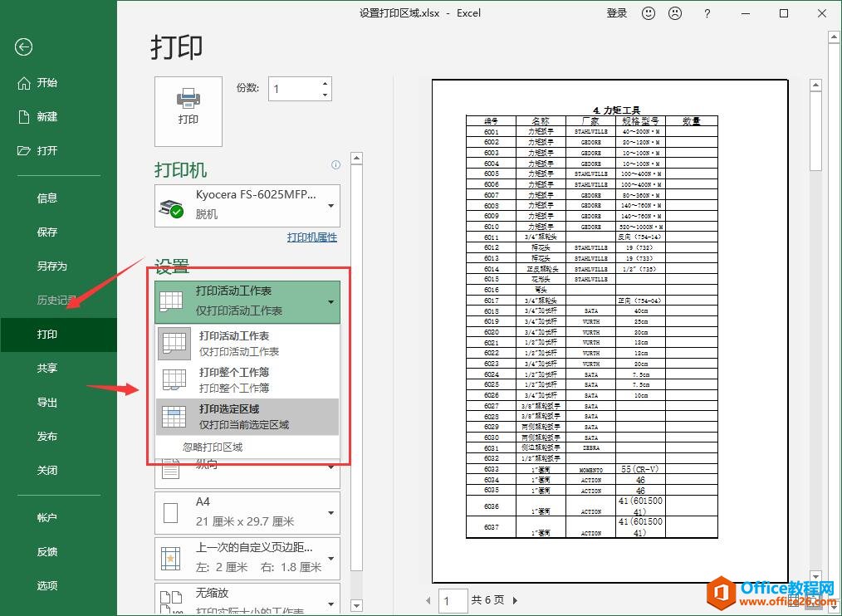Click preview pane scrollbar up arrow
The height and width of the screenshot is (616, 842).
coord(815,86)
